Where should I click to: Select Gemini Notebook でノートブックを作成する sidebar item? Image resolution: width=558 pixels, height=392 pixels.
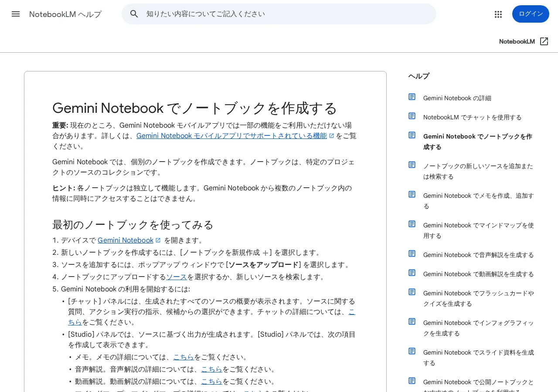(478, 142)
